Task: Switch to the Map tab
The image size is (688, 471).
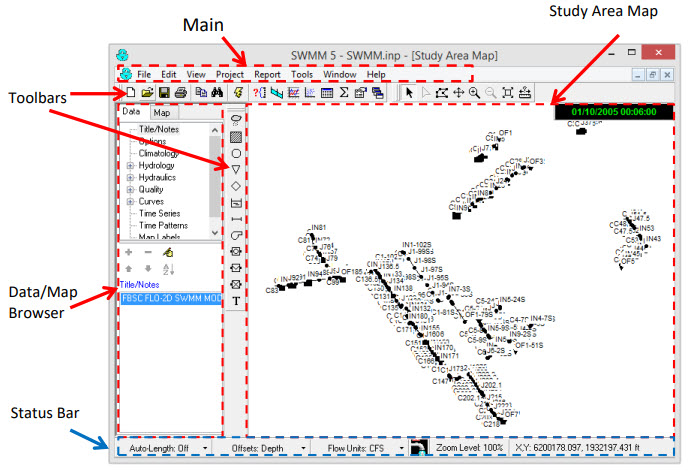Action: click(x=161, y=113)
